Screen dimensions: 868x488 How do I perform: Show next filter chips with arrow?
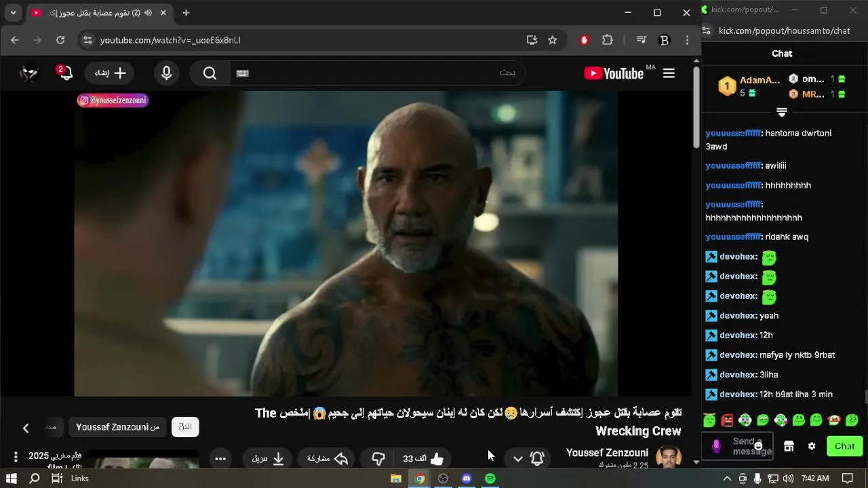tap(26, 428)
